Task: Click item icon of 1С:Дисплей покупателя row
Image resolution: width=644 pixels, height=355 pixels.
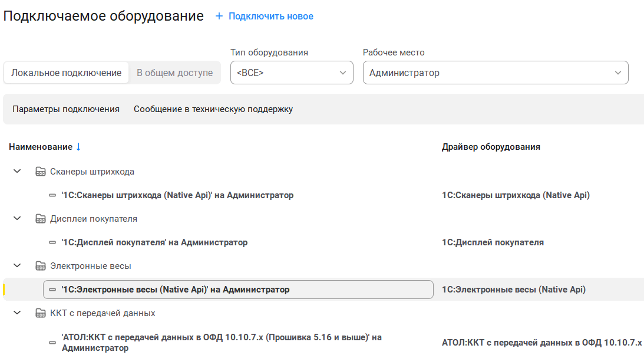Action: coord(53,242)
